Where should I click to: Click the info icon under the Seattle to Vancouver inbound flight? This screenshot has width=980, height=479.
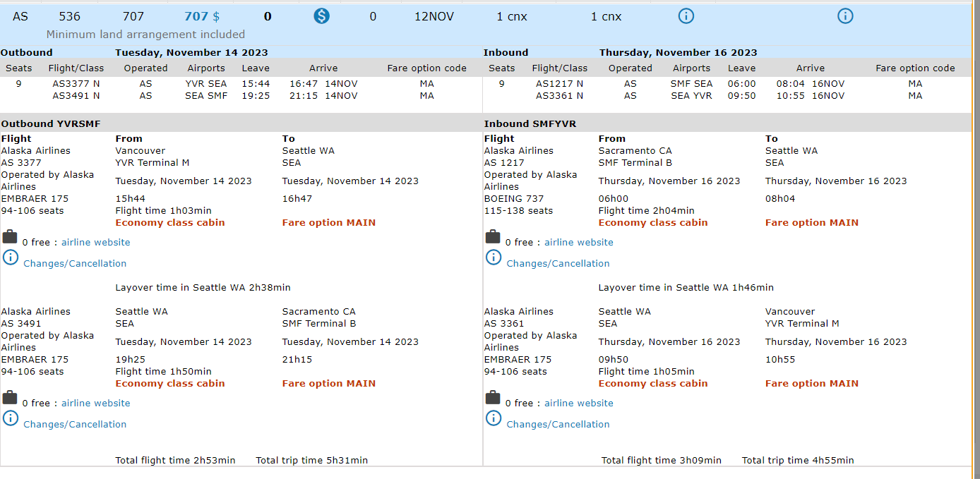pyautogui.click(x=493, y=418)
